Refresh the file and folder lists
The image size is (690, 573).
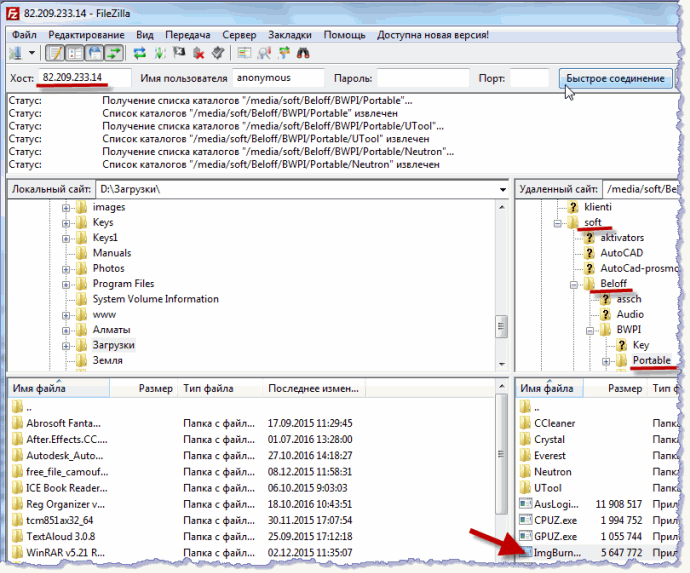tap(140, 53)
